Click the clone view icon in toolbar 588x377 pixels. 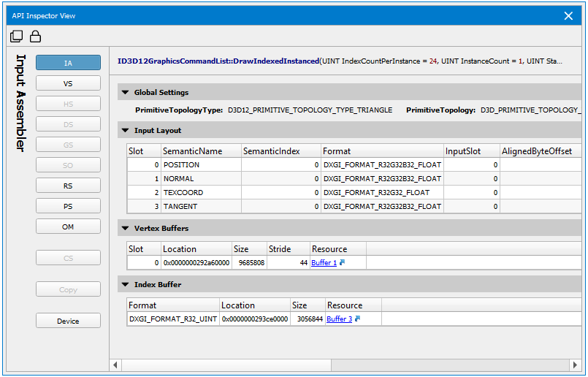(16, 37)
